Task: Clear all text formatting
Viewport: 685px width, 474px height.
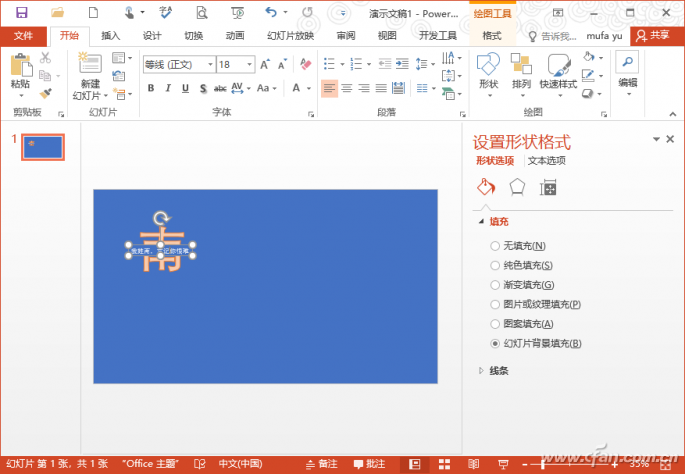Action: 305,64
